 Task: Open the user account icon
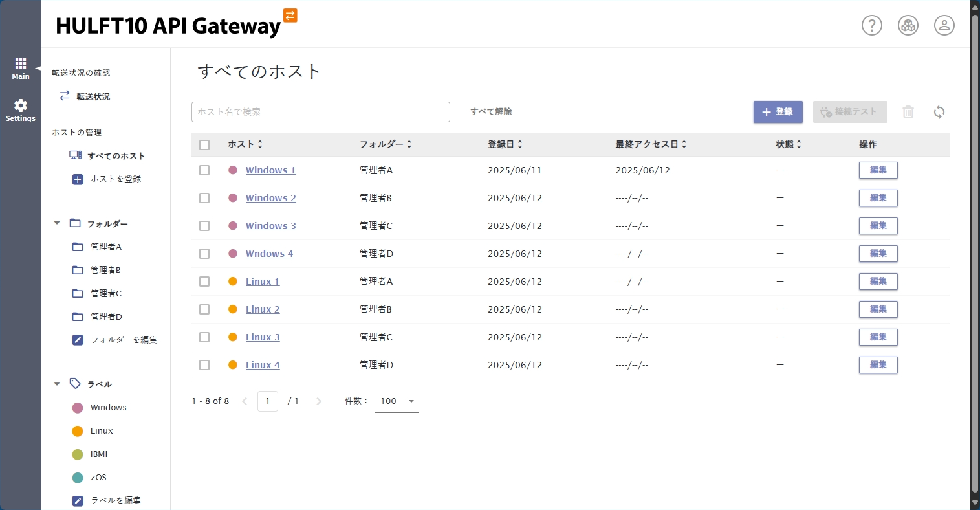(944, 25)
